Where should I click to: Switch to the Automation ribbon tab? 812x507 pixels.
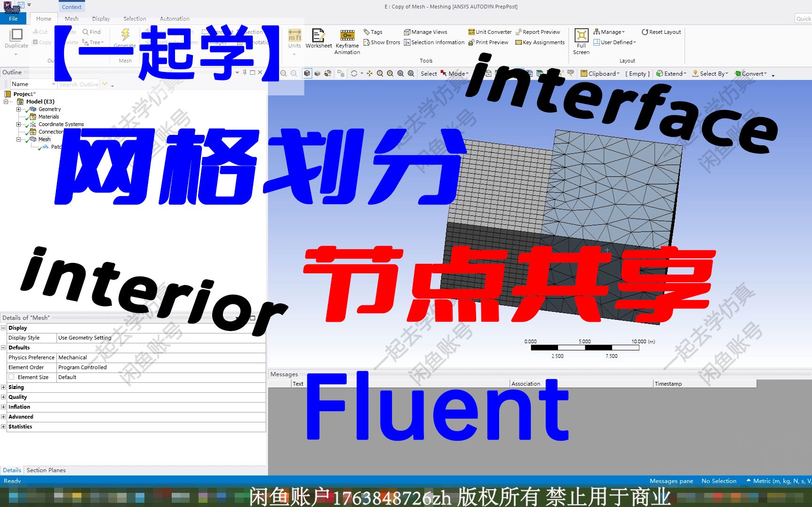175,19
